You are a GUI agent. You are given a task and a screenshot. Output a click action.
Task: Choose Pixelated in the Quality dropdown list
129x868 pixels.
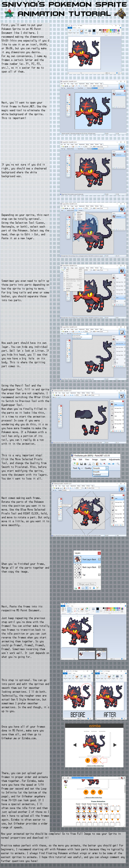(x=100, y=475)
